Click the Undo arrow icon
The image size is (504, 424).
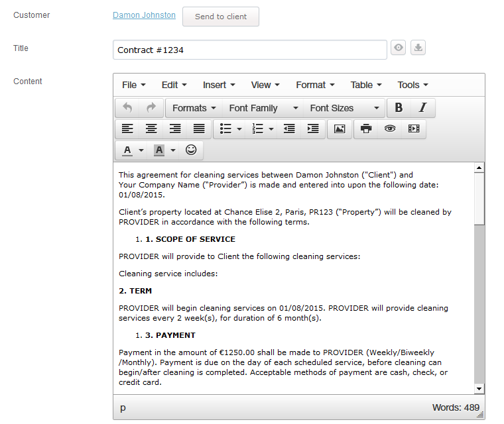point(127,107)
